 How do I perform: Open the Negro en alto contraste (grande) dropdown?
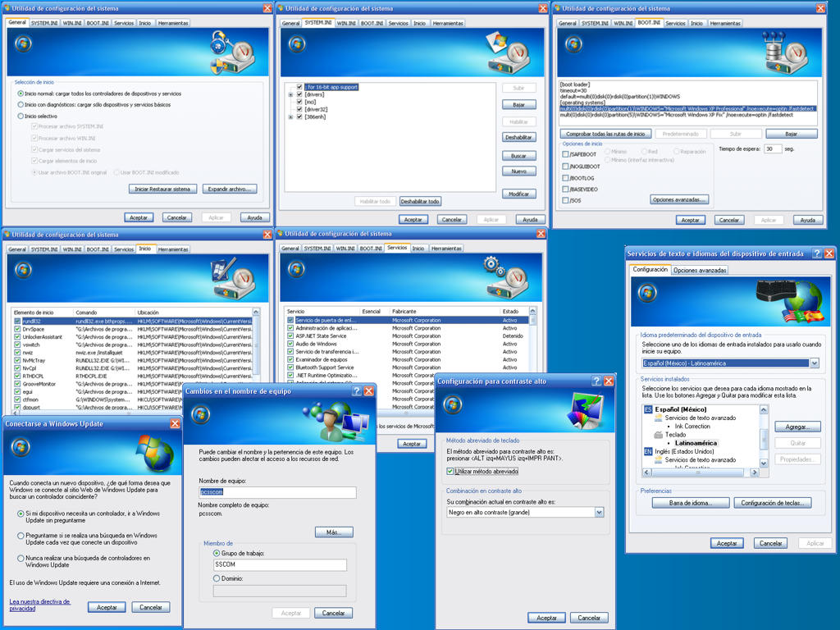pos(599,513)
